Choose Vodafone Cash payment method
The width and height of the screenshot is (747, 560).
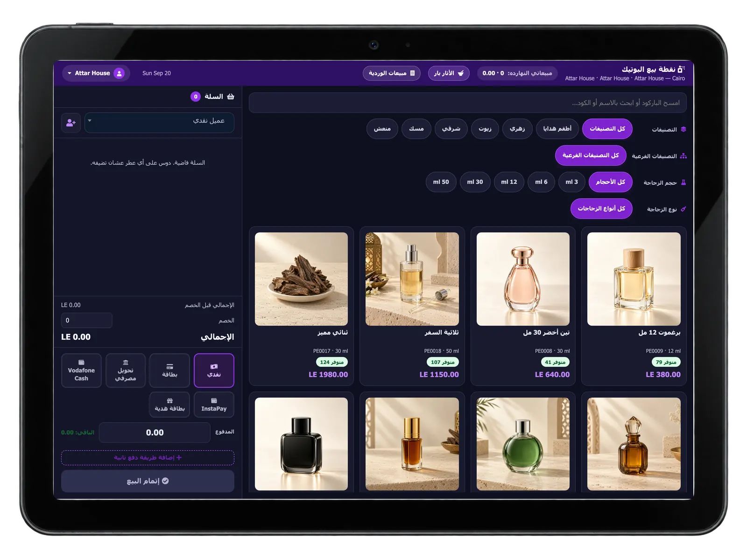click(81, 371)
